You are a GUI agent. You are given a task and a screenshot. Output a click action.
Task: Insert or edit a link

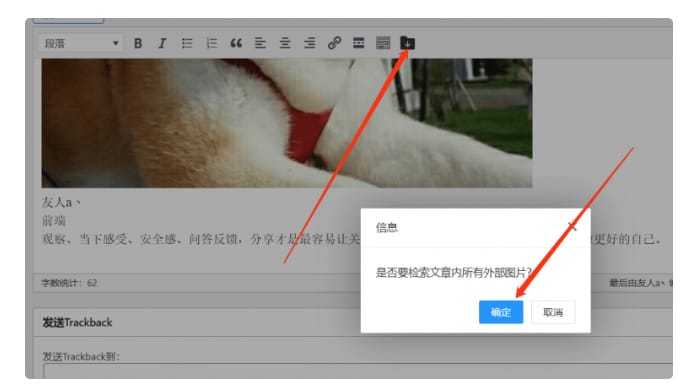pos(334,43)
